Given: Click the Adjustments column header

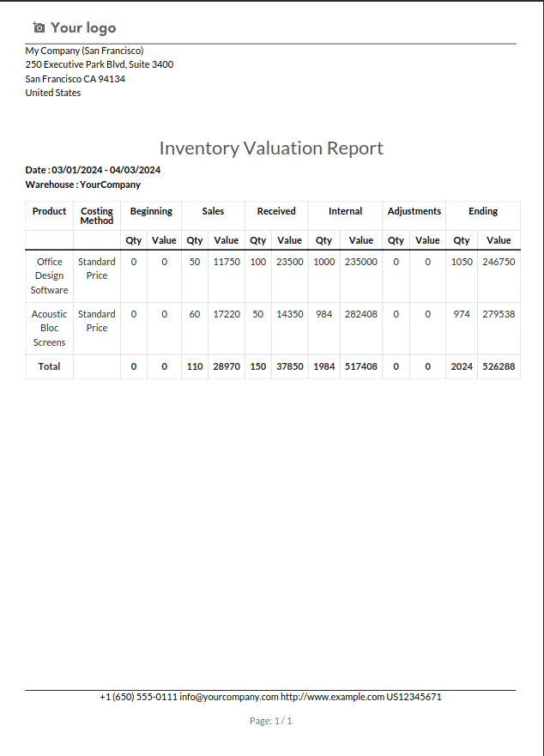Looking at the screenshot, I should (414, 211).
